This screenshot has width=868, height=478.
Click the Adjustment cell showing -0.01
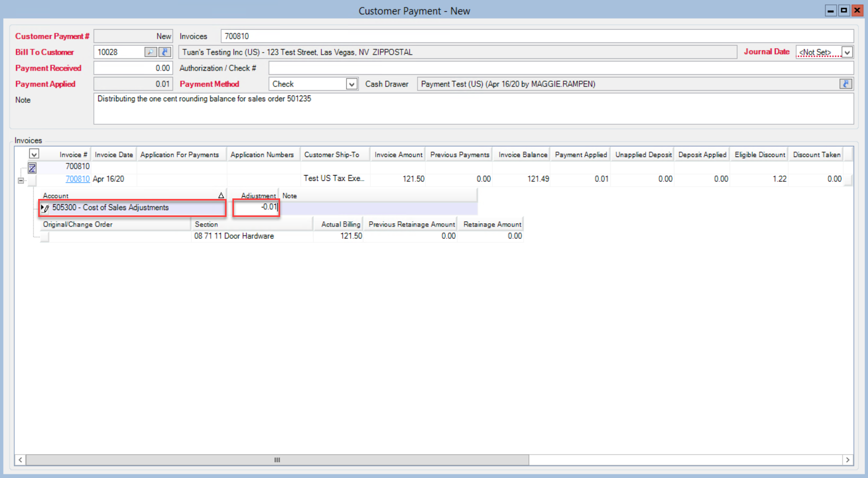point(256,207)
